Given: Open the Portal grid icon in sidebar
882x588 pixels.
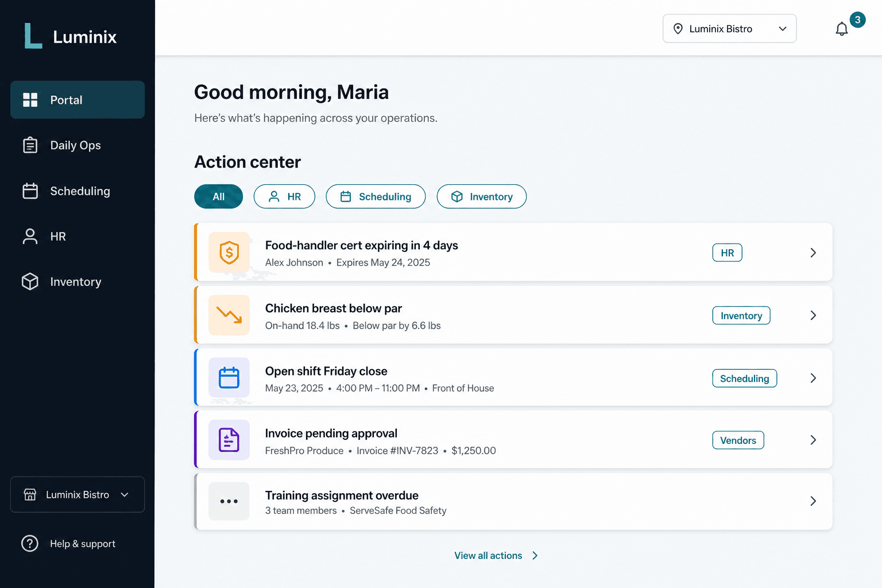Looking at the screenshot, I should click(x=30, y=100).
